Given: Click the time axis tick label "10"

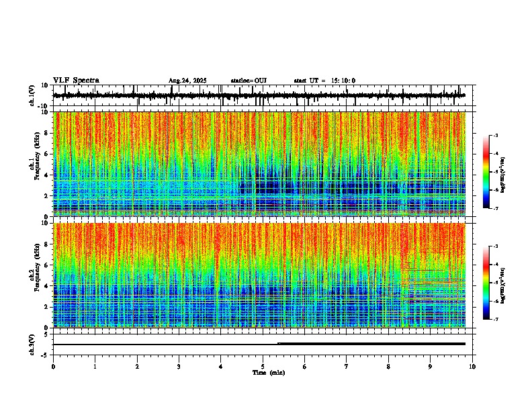Looking at the screenshot, I should pyautogui.click(x=472, y=367).
